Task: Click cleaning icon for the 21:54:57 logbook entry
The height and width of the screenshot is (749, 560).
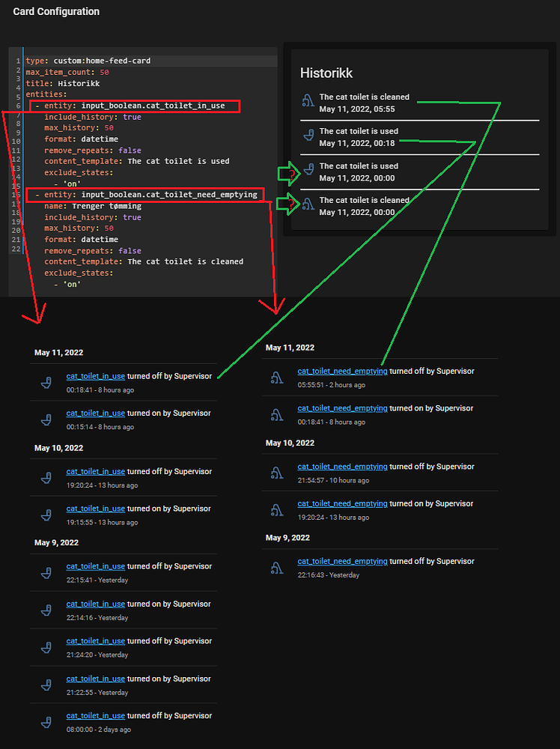Action: [276, 473]
